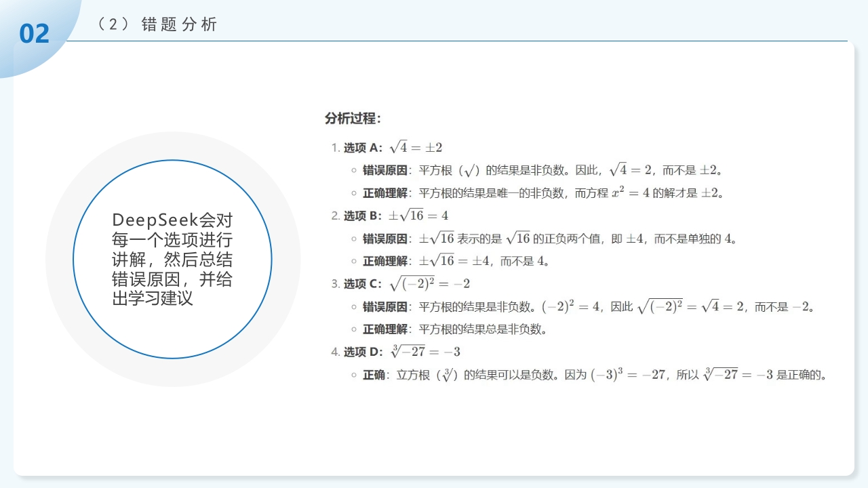Viewport: 868px width, 488px height.
Task: Select the bold 分析过程 heading
Action: click(x=353, y=117)
